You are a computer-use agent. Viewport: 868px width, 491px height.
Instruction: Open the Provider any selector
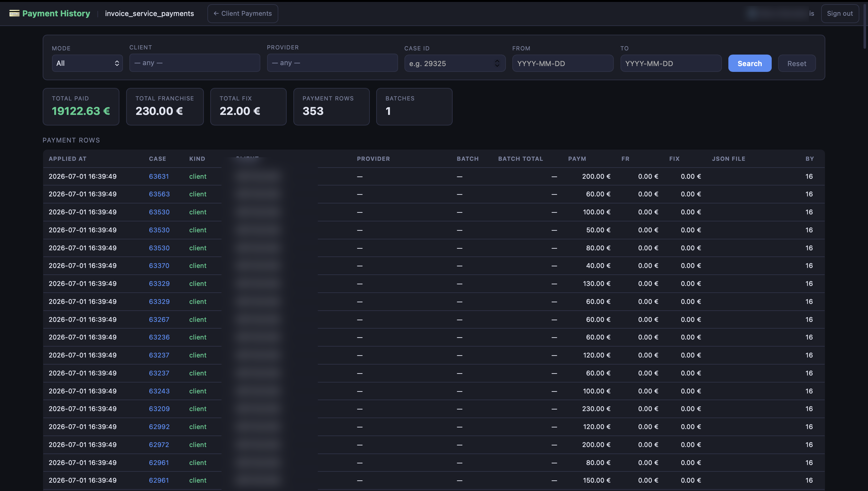(x=332, y=63)
